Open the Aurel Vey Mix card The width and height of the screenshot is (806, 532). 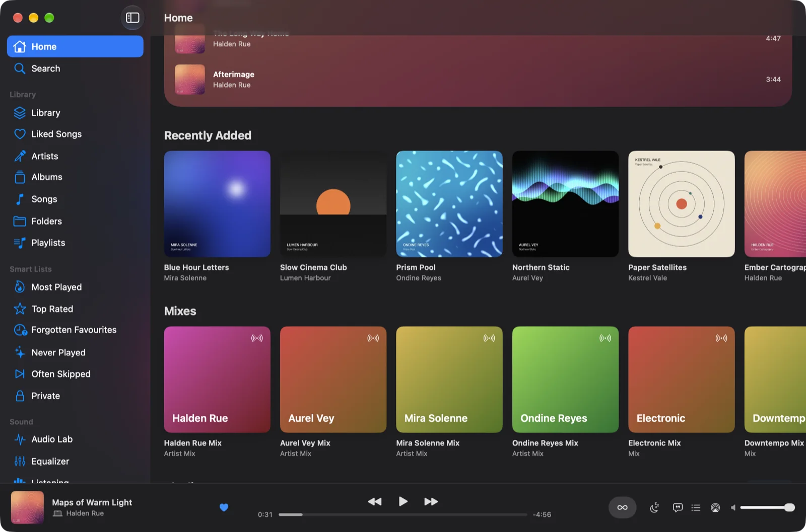tap(333, 379)
